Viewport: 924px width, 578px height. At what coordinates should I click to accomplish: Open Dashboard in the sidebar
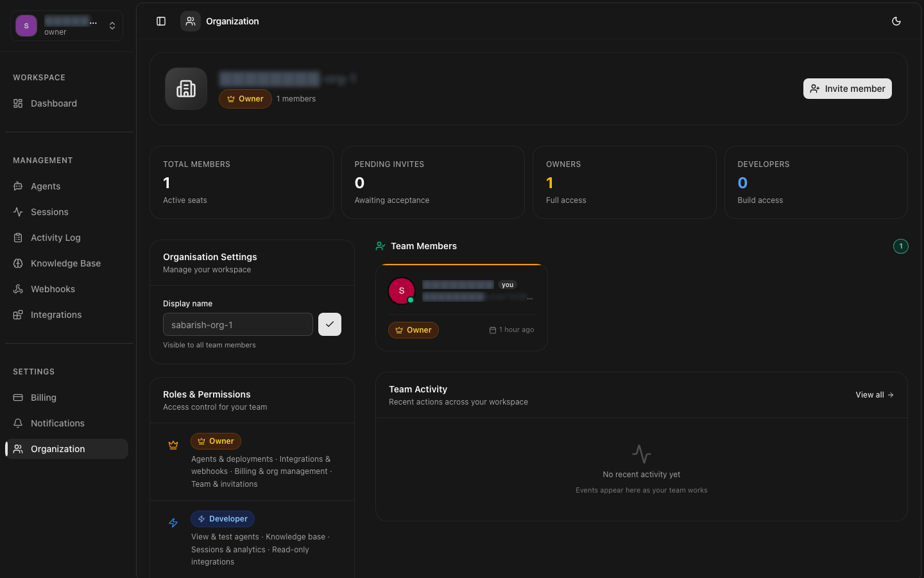pos(67,103)
